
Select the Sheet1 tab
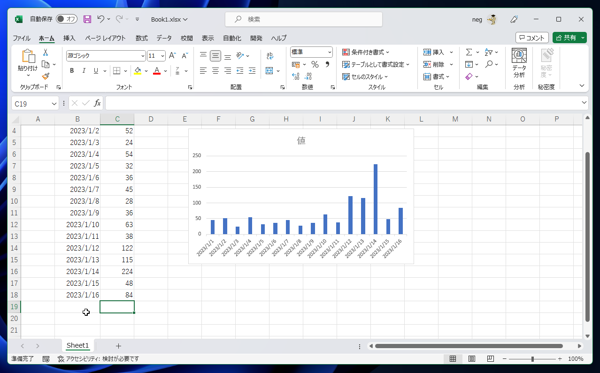(x=78, y=345)
